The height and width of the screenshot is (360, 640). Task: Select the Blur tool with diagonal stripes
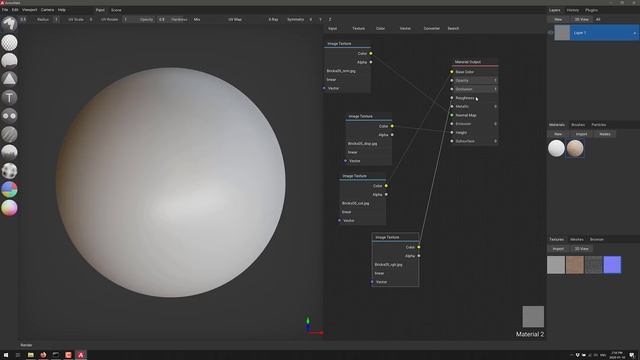(x=9, y=134)
